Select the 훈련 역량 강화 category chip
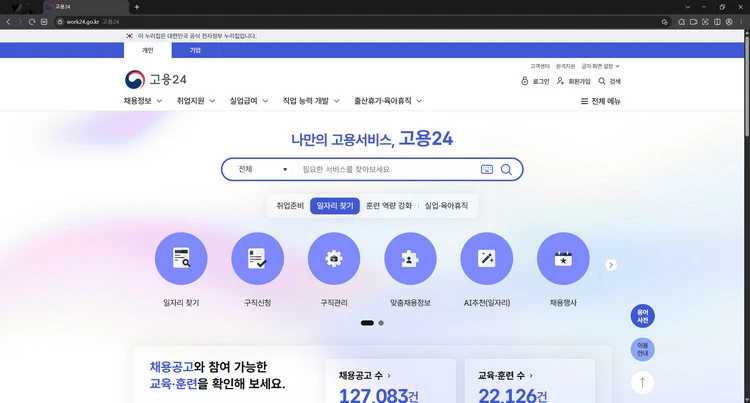The image size is (750, 403). point(389,205)
